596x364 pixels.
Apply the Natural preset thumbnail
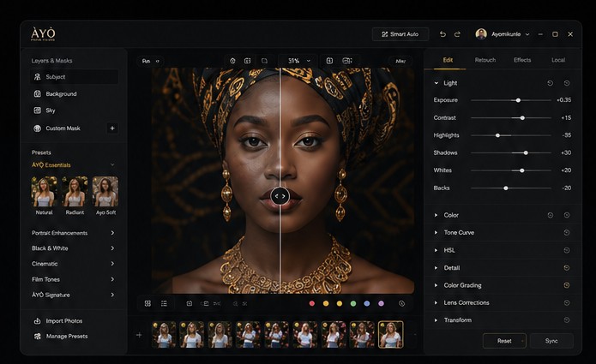click(44, 191)
